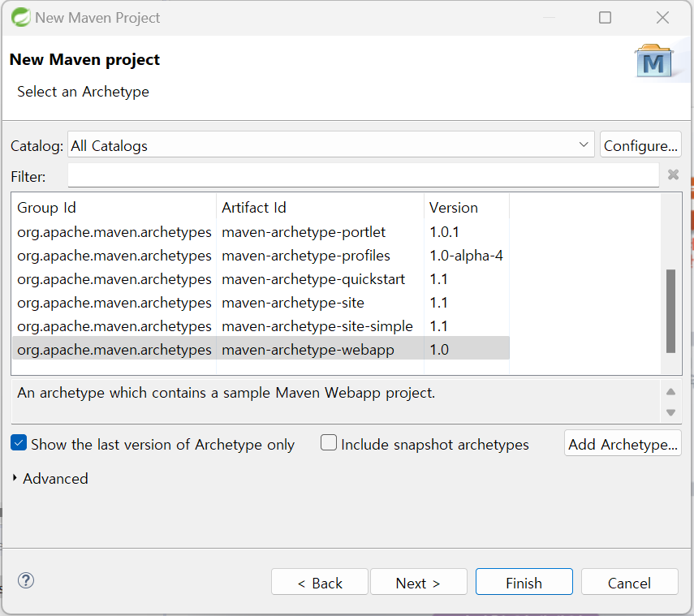This screenshot has height=616, width=694.
Task: Click the archetype description text
Action: (x=226, y=393)
